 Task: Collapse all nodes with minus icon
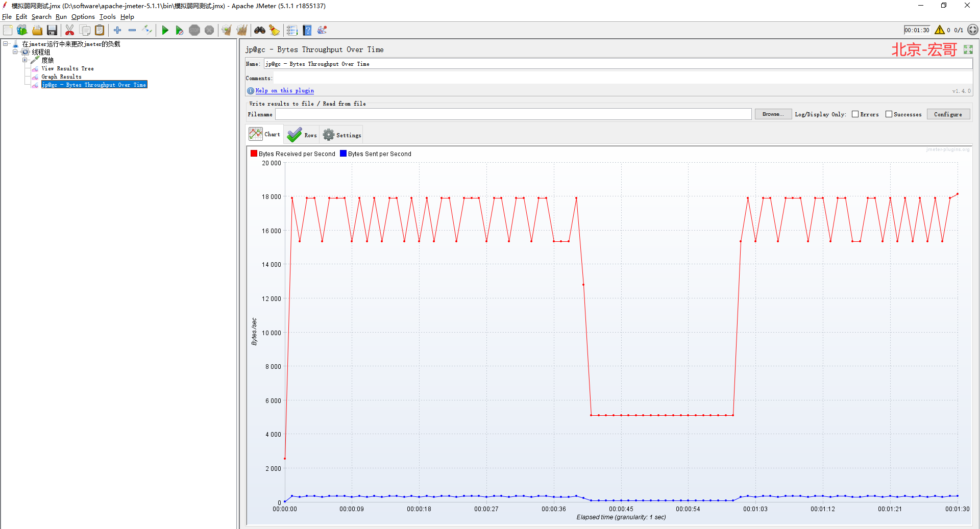pyautogui.click(x=132, y=31)
